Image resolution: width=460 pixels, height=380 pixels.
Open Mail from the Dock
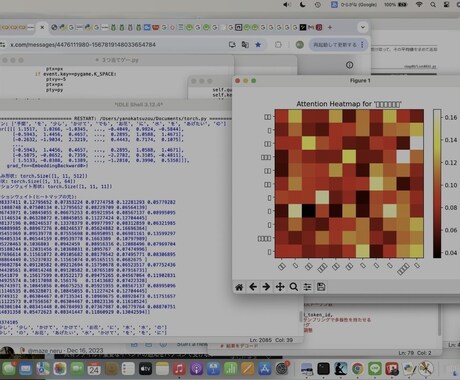26,369
